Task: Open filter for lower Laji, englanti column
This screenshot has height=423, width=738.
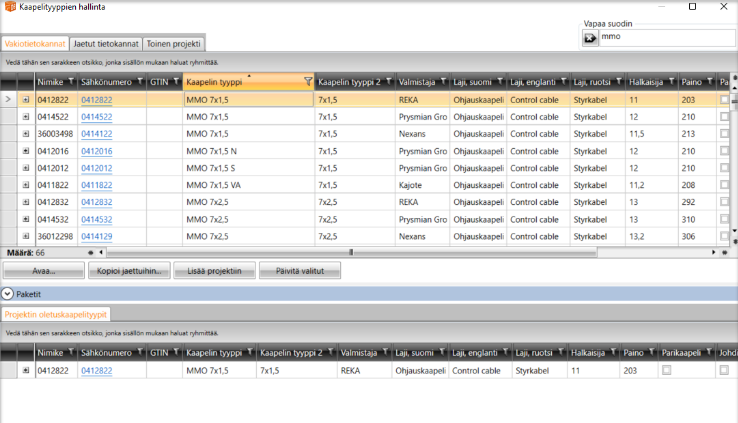Action: (505, 352)
